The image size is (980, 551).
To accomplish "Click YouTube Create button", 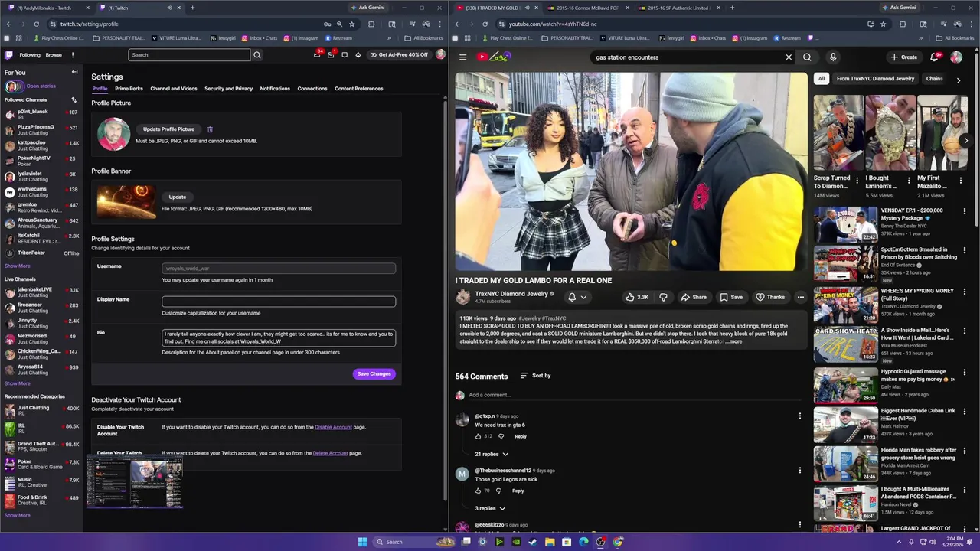I will pyautogui.click(x=903, y=57).
